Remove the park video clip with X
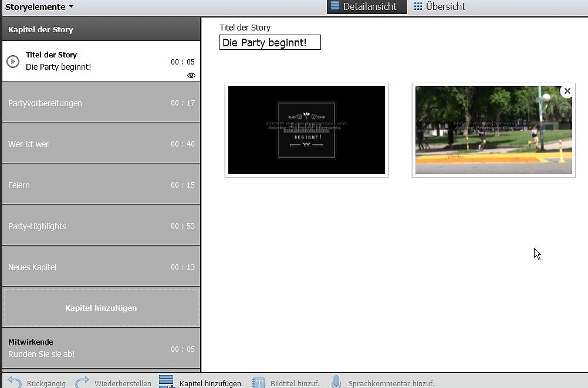Viewport: 588px width, 388px height. click(567, 91)
